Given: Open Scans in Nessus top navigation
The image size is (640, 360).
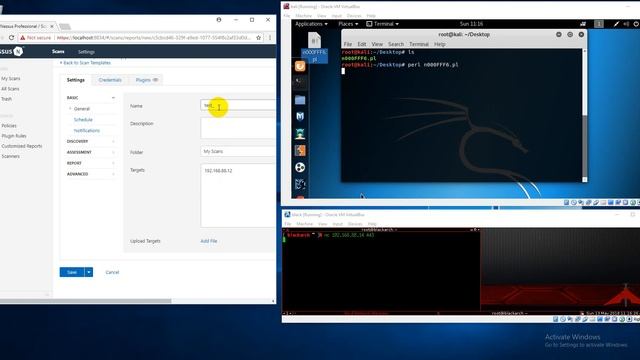Looking at the screenshot, I should click(58, 51).
